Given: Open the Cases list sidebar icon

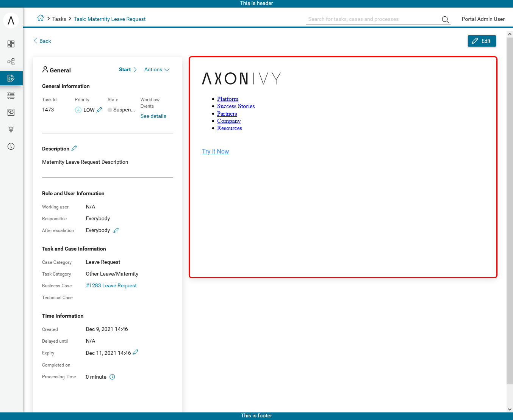Looking at the screenshot, I should click(11, 95).
